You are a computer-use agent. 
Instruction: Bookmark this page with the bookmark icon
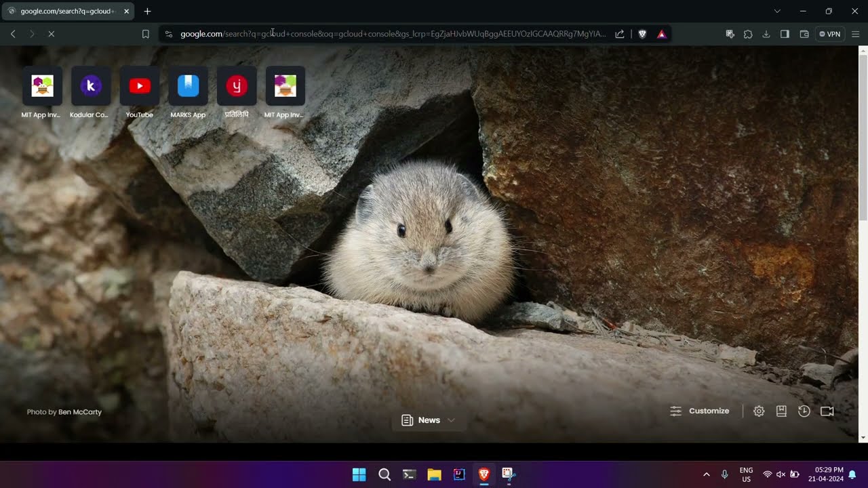coord(145,34)
